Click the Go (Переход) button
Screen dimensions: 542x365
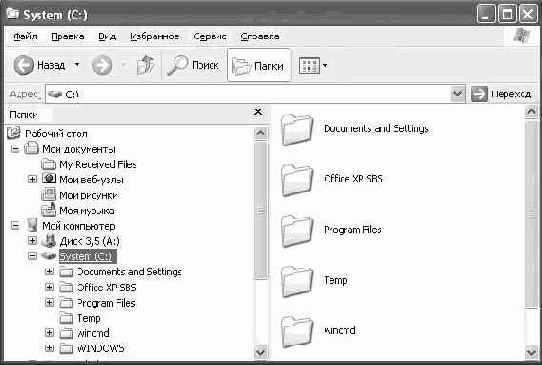[x=501, y=94]
